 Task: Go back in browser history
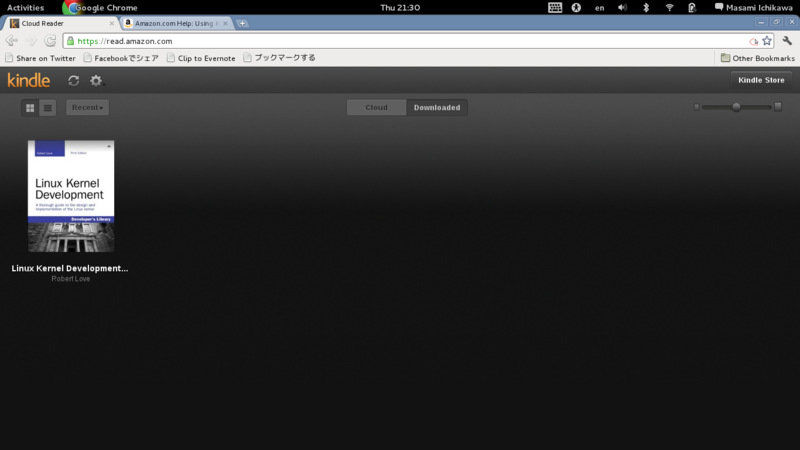12,41
